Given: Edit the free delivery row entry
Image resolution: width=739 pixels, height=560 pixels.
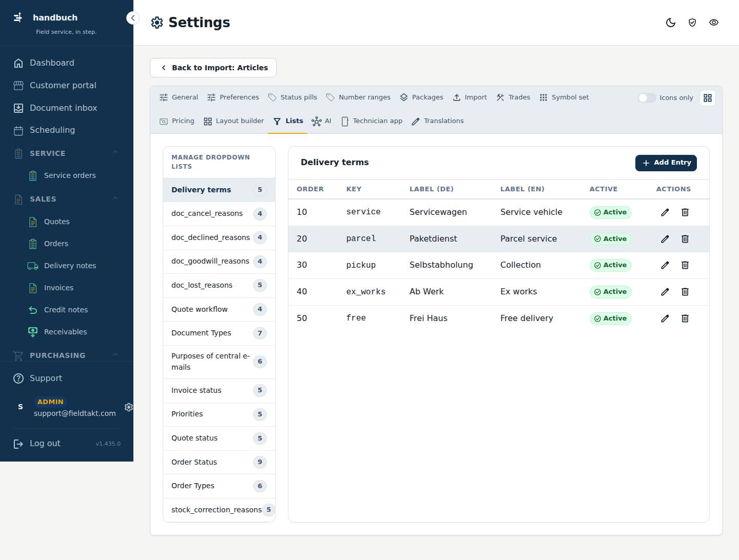Looking at the screenshot, I should point(665,318).
